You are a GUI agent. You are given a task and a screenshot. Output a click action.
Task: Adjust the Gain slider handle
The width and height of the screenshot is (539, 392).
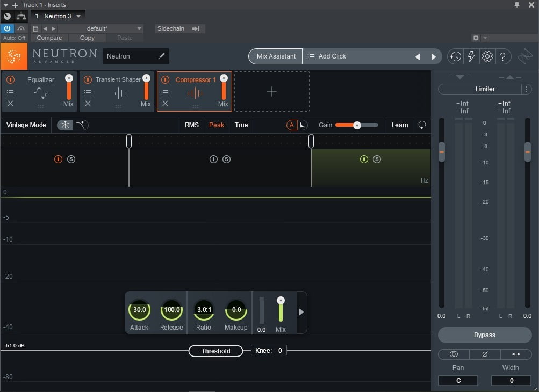point(356,125)
